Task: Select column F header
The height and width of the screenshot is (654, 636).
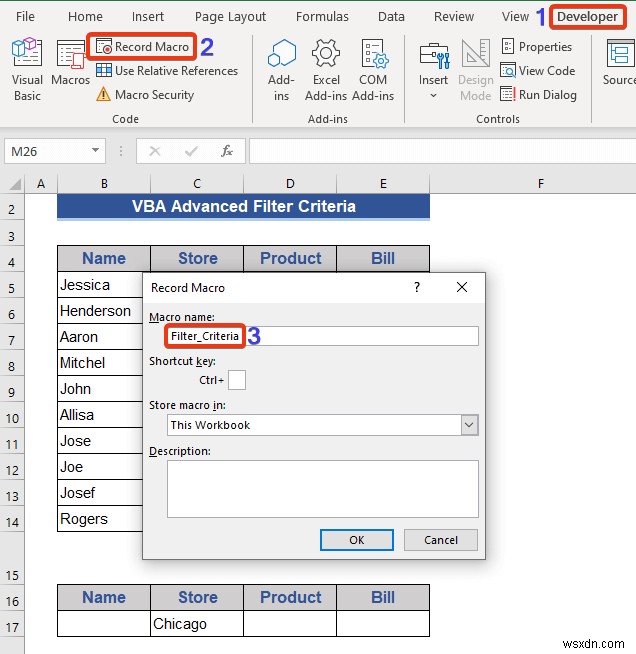Action: pos(540,184)
